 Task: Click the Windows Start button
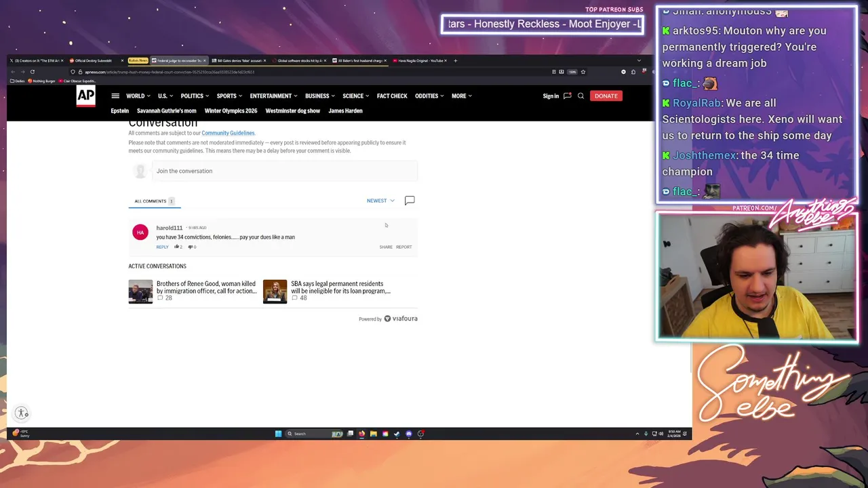pos(278,434)
